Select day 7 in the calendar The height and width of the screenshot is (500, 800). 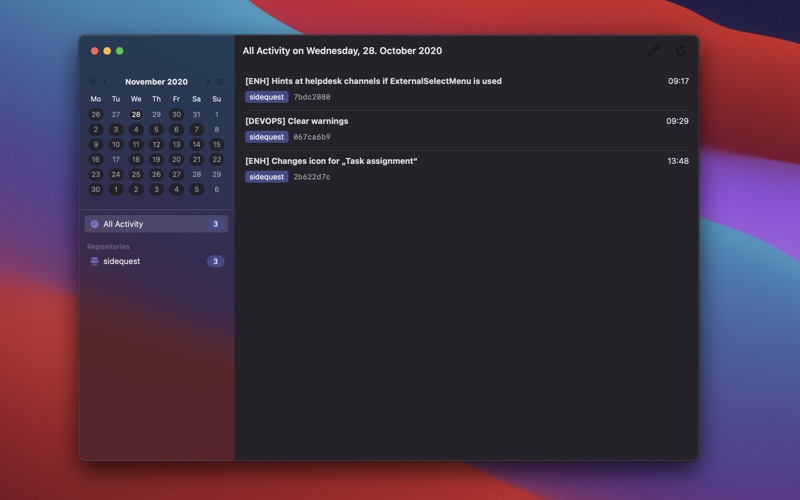pos(196,130)
